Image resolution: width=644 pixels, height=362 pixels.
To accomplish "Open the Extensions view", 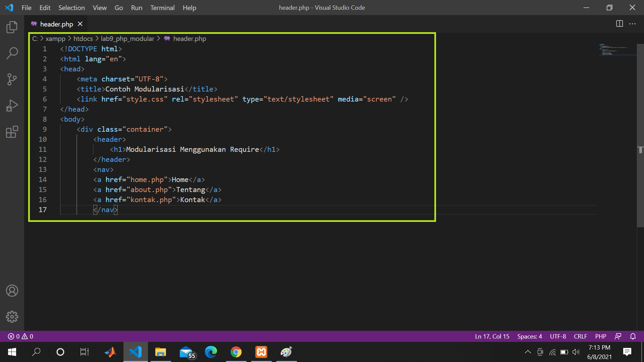I will (12, 132).
